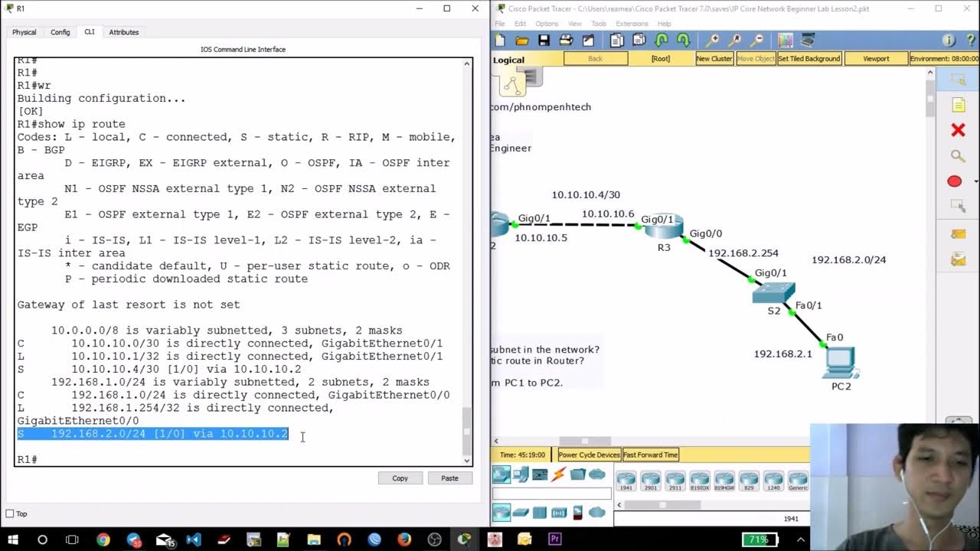
Task: Click the Viewport button
Action: [876, 58]
